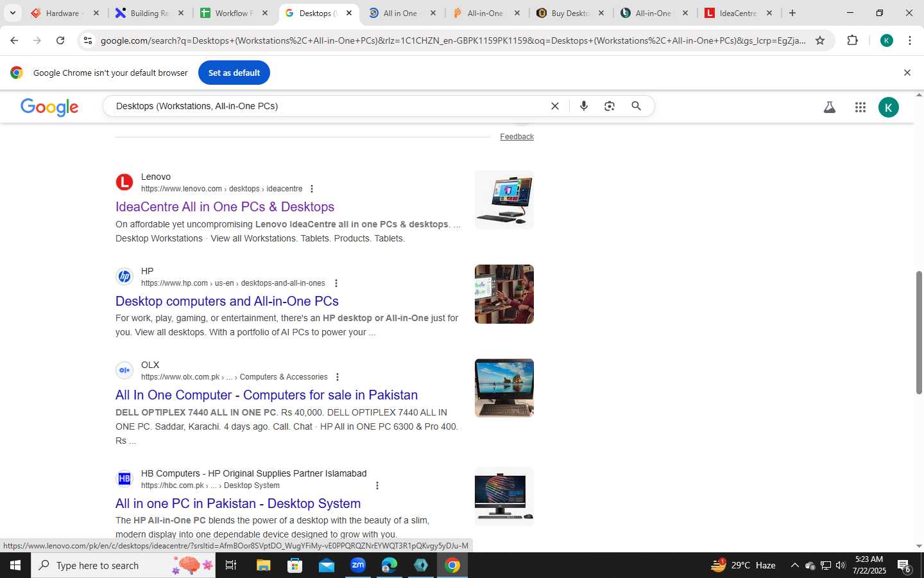Image resolution: width=924 pixels, height=578 pixels.
Task: Open the Chrome three-dot menu
Action: tap(909, 40)
